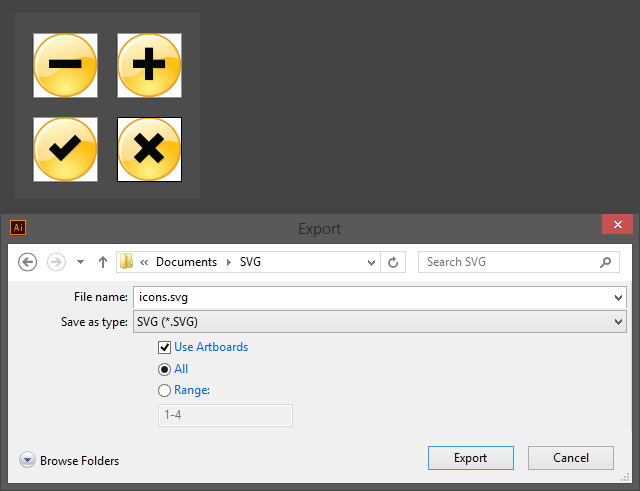Click the Forward navigation arrow
This screenshot has width=640, height=491.
57,262
